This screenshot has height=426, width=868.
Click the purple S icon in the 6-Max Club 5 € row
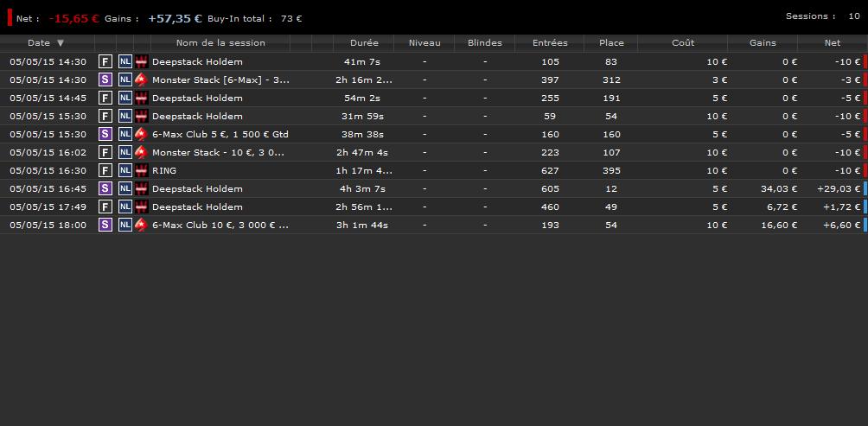click(105, 134)
